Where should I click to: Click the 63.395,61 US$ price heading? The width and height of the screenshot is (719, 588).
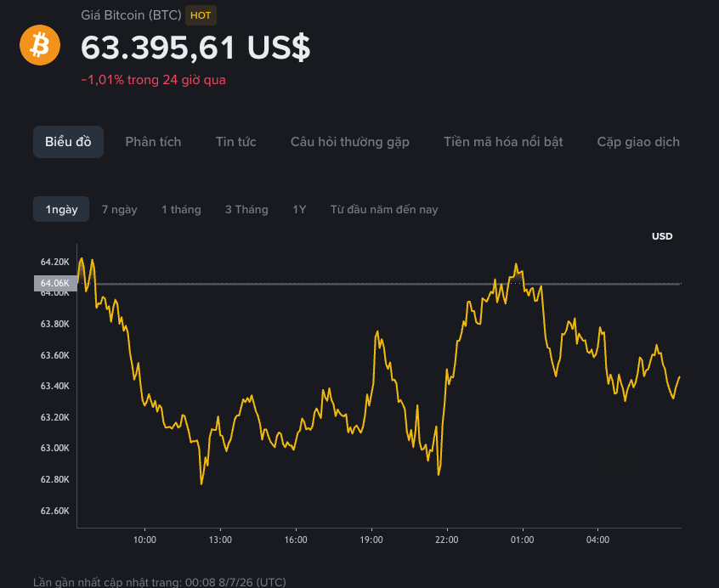(195, 48)
